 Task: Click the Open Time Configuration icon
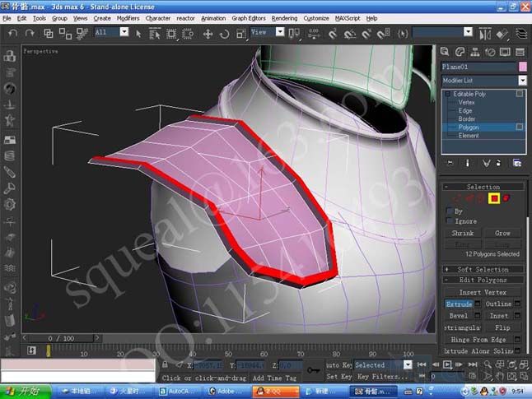coord(472,376)
